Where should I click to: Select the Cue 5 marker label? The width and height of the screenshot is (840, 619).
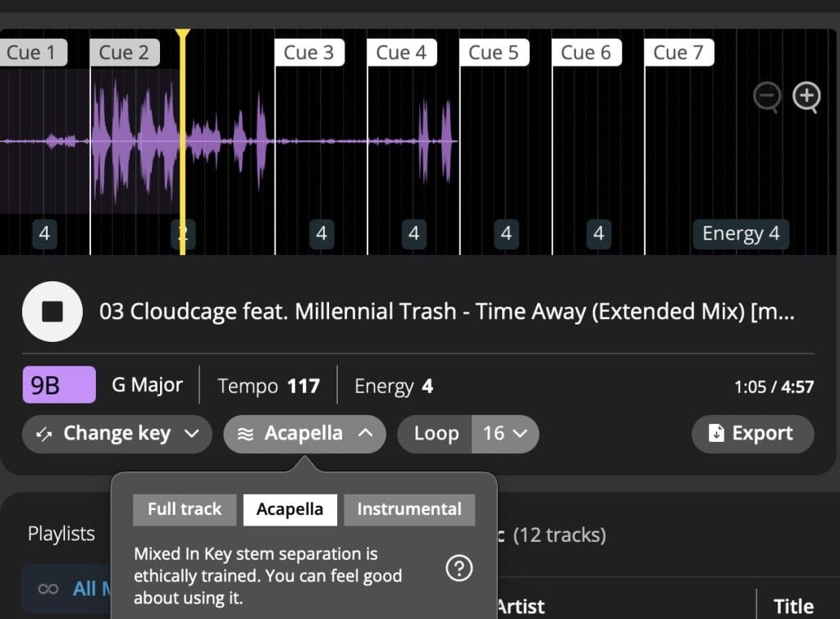coord(494,53)
